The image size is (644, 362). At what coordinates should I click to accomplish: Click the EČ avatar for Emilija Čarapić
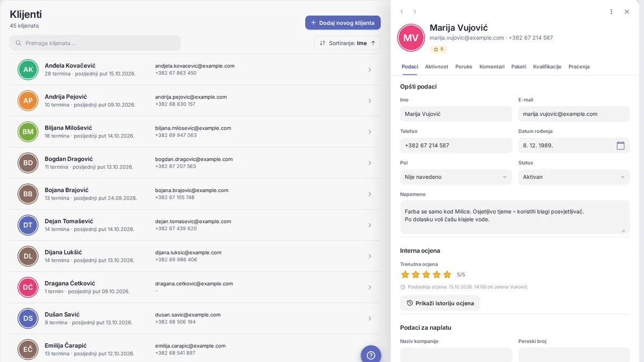[28, 350]
